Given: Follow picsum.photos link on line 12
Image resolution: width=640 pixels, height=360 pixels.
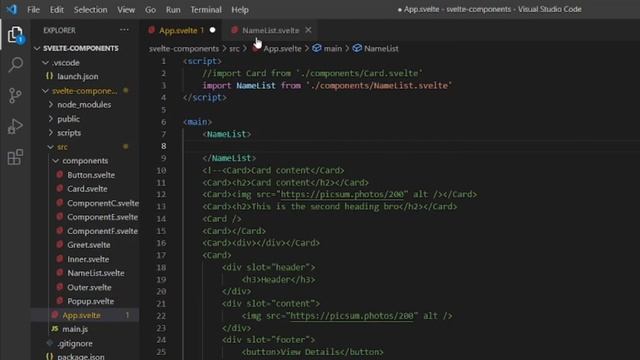Looking at the screenshot, I should 342,194.
